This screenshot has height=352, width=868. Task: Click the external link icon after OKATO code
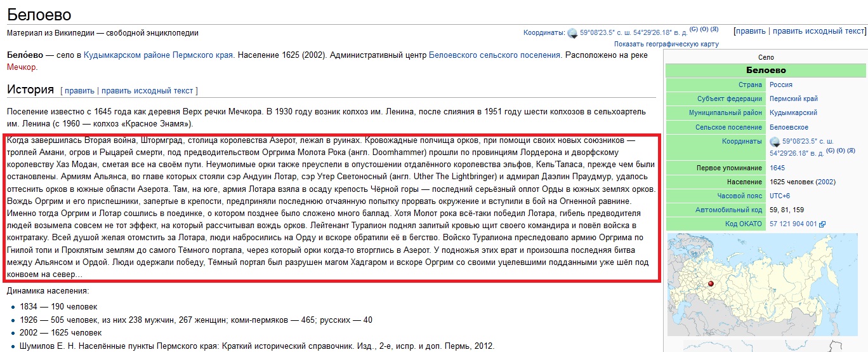tap(822, 224)
